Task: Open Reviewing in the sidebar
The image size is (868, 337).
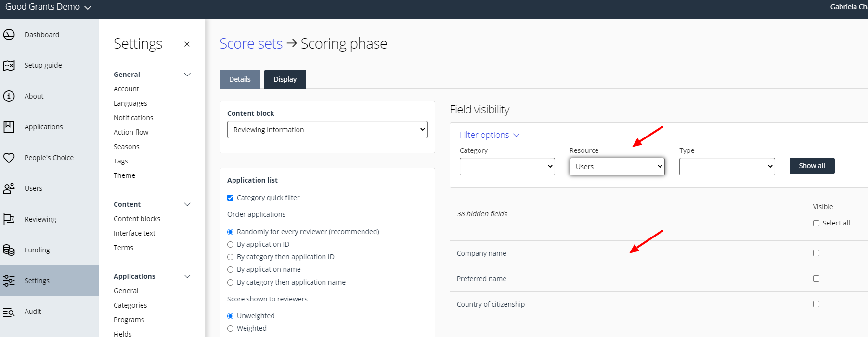Action: click(40, 219)
